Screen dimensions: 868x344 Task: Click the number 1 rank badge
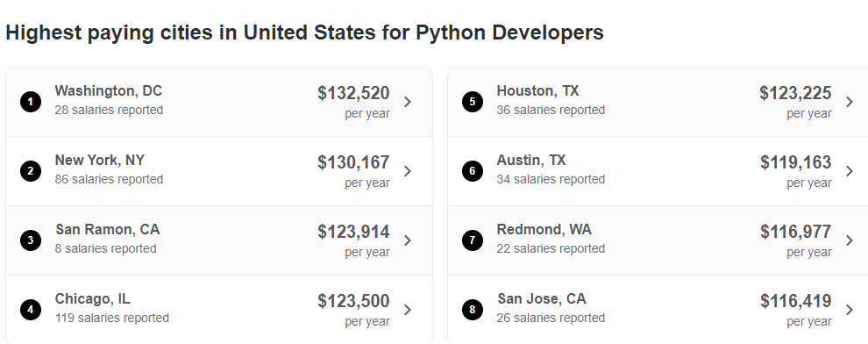(31, 102)
